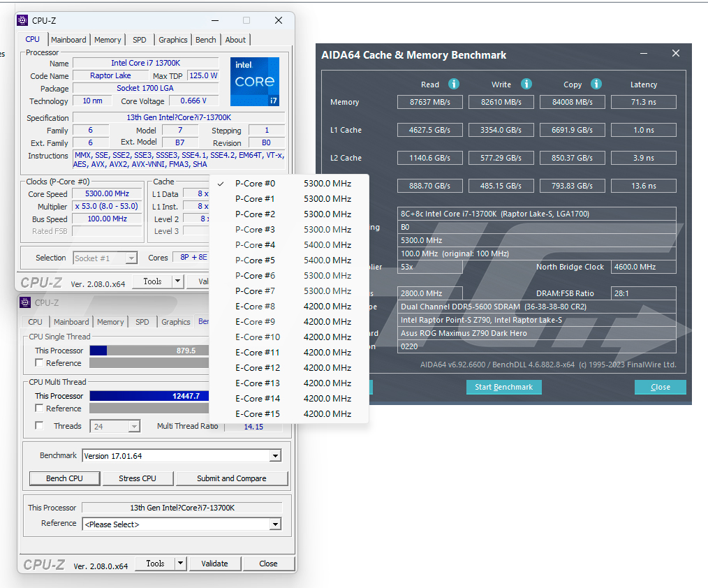
Task: Click the L1 Cache Copy value 6691.9 GB/s
Action: click(572, 130)
